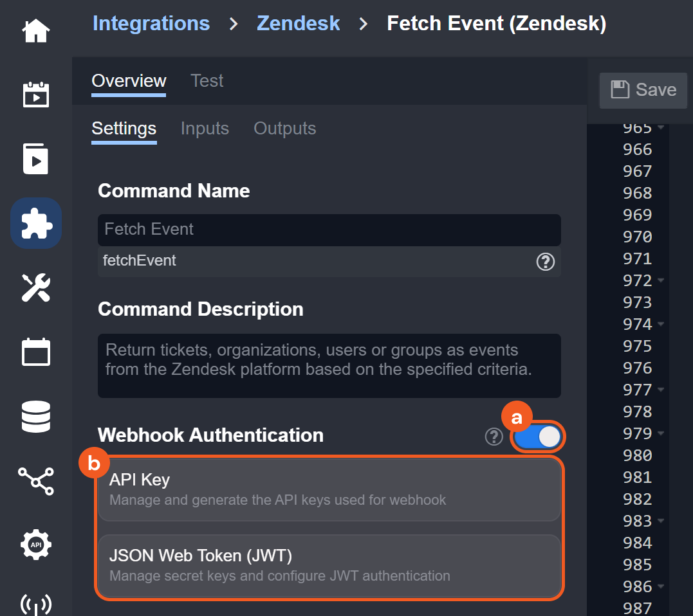Image resolution: width=693 pixels, height=616 pixels.
Task: Open the Home icon in sidebar
Action: tap(36, 31)
